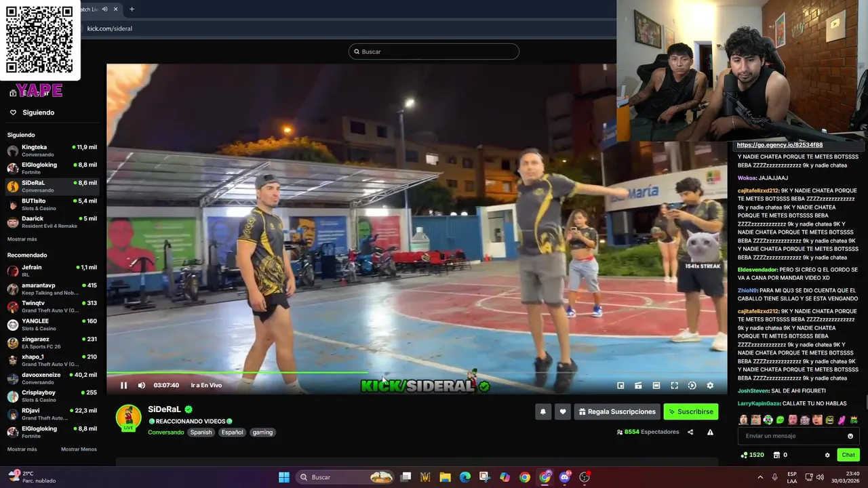868x488 pixels.
Task: Share the stream via share icon
Action: pos(690,432)
